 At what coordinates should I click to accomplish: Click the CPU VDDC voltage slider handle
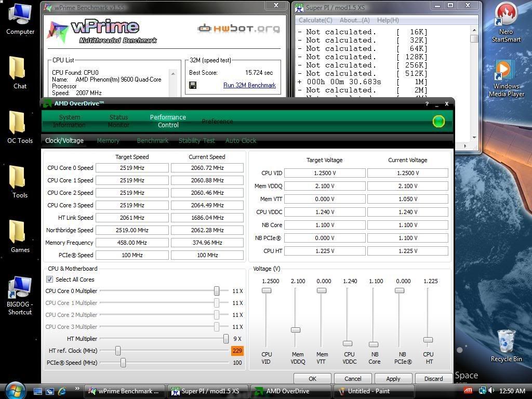pyautogui.click(x=348, y=343)
